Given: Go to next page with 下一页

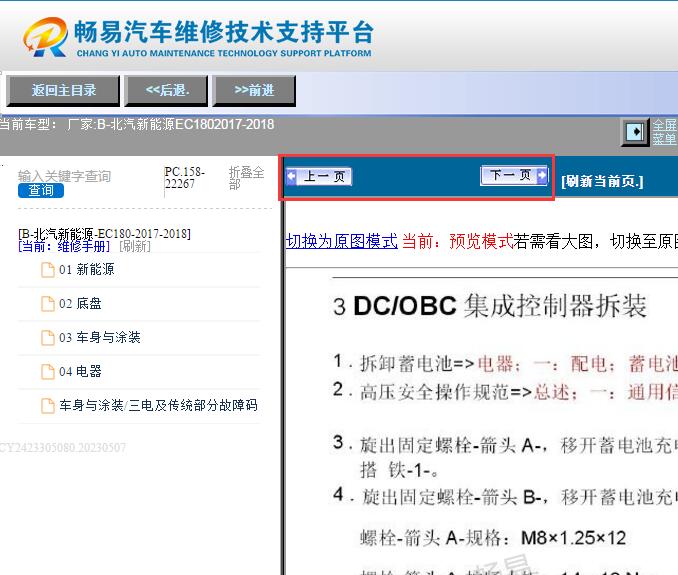Looking at the screenshot, I should tap(514, 175).
